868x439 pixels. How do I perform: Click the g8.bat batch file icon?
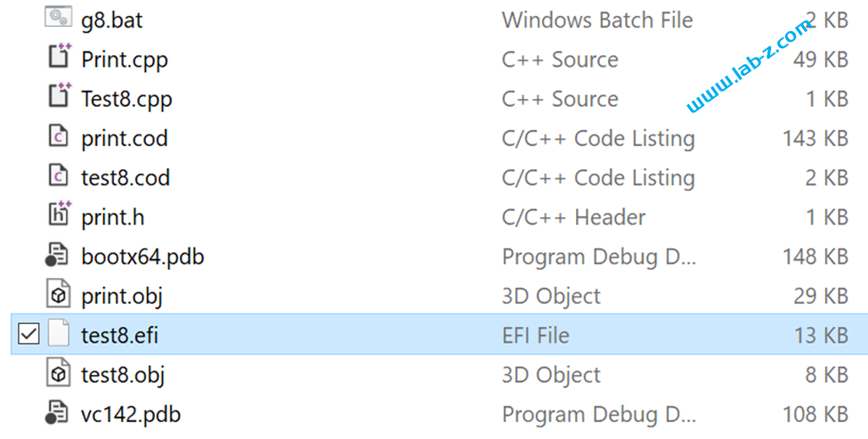(58, 18)
